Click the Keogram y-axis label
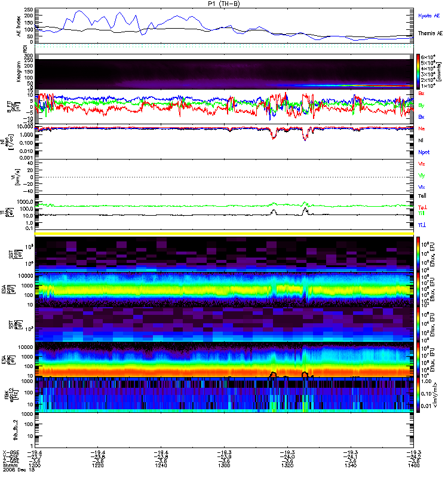This screenshot has width=448, height=478. [19, 71]
